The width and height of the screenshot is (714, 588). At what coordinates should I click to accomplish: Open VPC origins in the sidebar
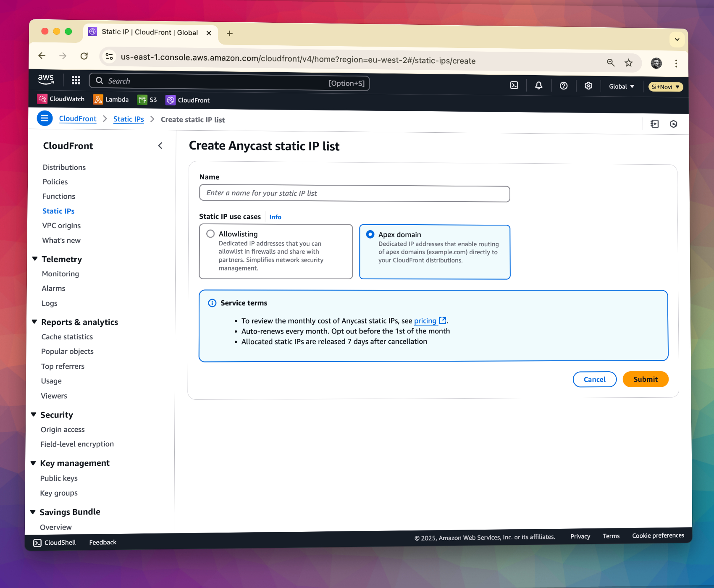tap(61, 226)
